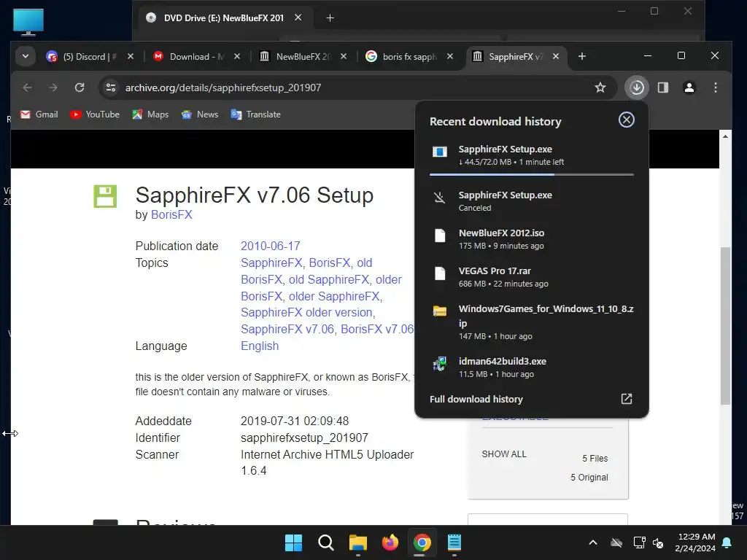This screenshot has width=747, height=560.
Task: Select the SapphireFX v7 tab
Action: tap(516, 57)
